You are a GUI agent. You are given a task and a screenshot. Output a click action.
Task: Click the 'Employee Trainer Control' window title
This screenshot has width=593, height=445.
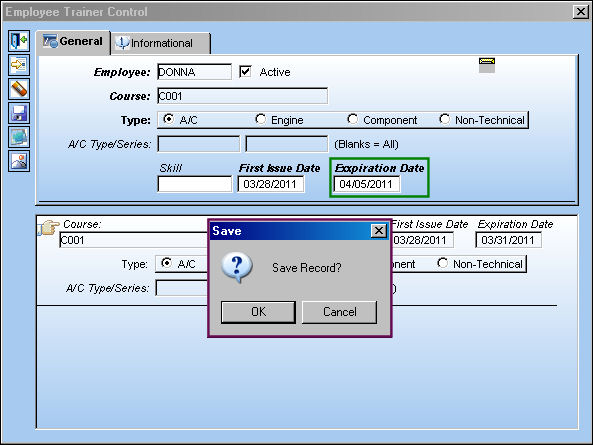pyautogui.click(x=76, y=12)
